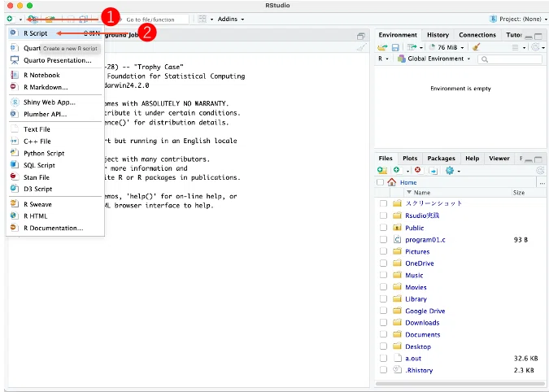This screenshot has width=549, height=392.
Task: Click the Import Dataset icon
Action: pos(412,47)
